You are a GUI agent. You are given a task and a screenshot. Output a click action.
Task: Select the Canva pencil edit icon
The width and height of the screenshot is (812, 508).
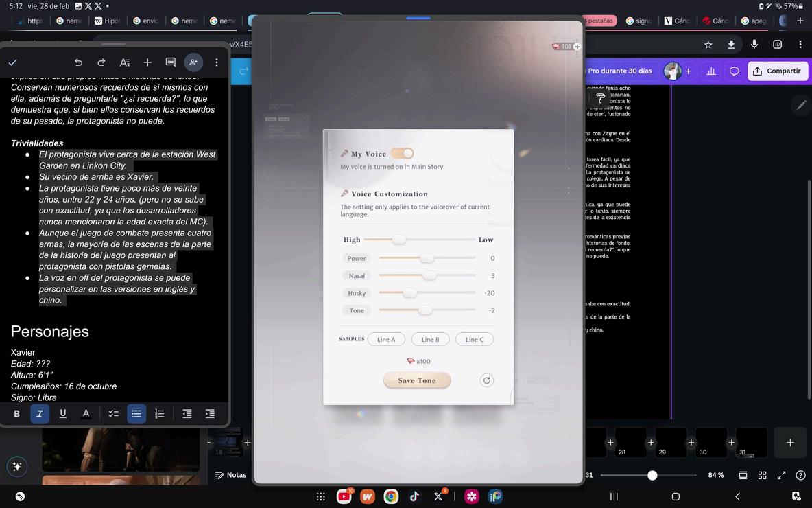coord(800,105)
